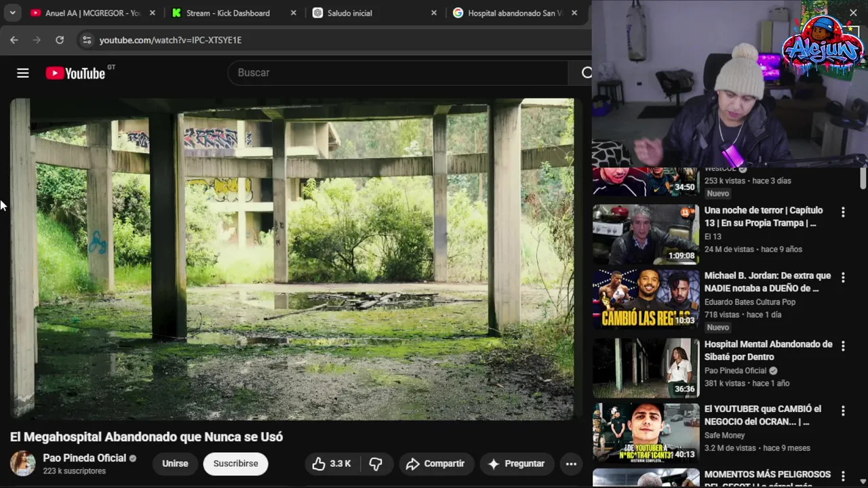868x488 pixels.
Task: Open Una noche de terror video thumbnail
Action: pos(646,234)
